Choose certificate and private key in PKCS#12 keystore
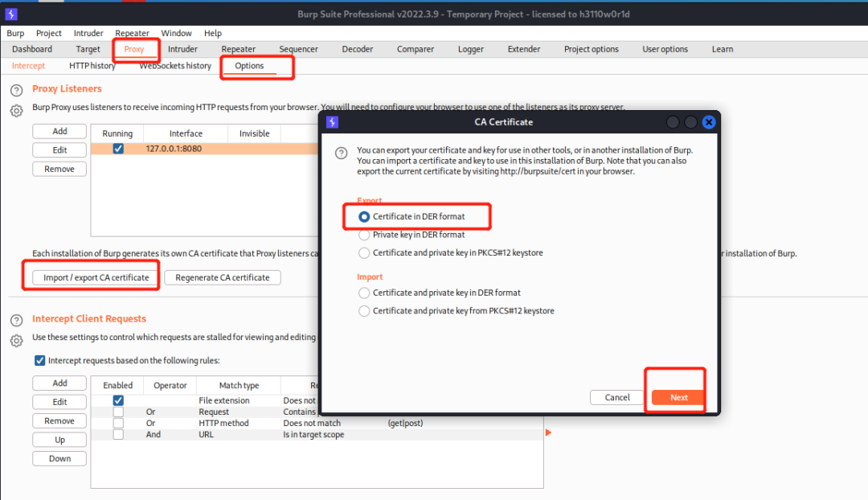 click(364, 252)
